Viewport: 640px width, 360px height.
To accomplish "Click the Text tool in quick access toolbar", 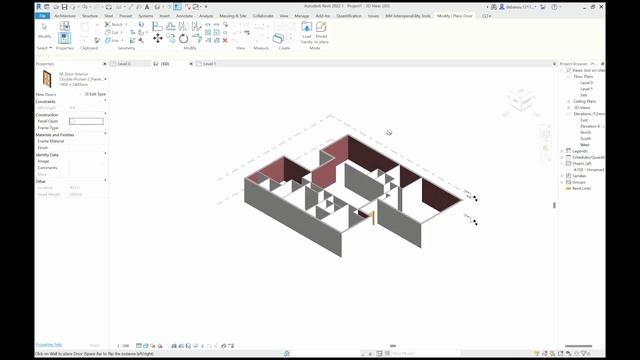I will pyautogui.click(x=147, y=7).
